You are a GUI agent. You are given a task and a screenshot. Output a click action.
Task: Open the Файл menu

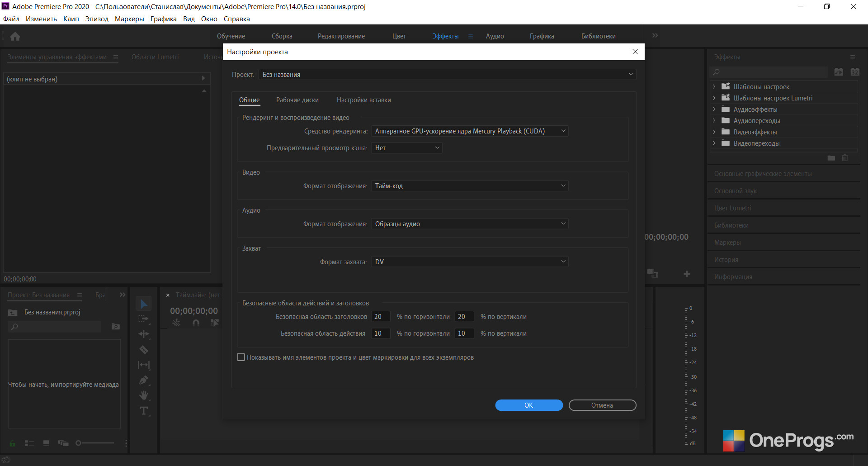(x=11, y=19)
